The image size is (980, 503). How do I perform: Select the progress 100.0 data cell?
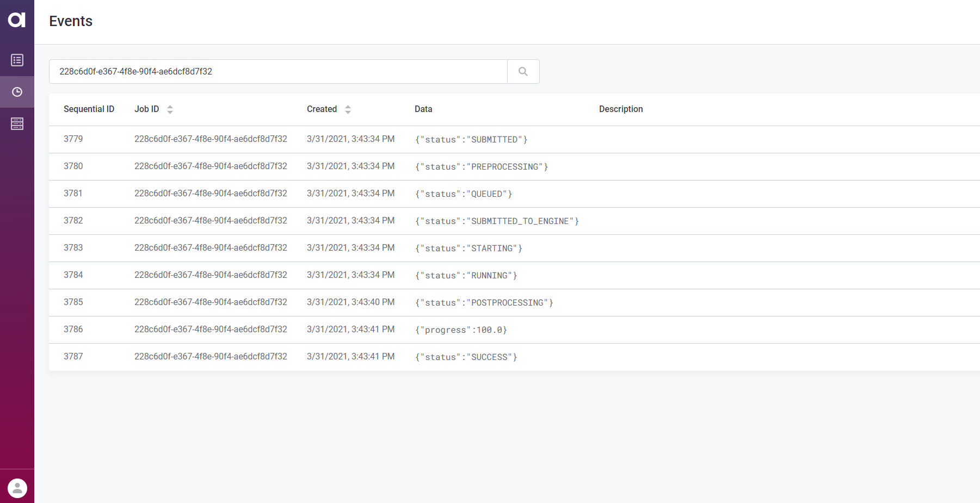(x=460, y=330)
